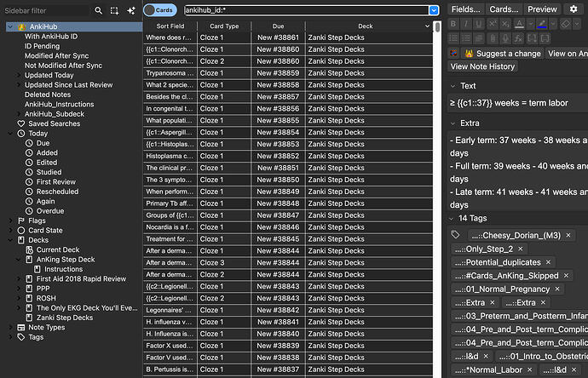588x378 pixels.
Task: Click the Suggest a change button
Action: (x=504, y=54)
